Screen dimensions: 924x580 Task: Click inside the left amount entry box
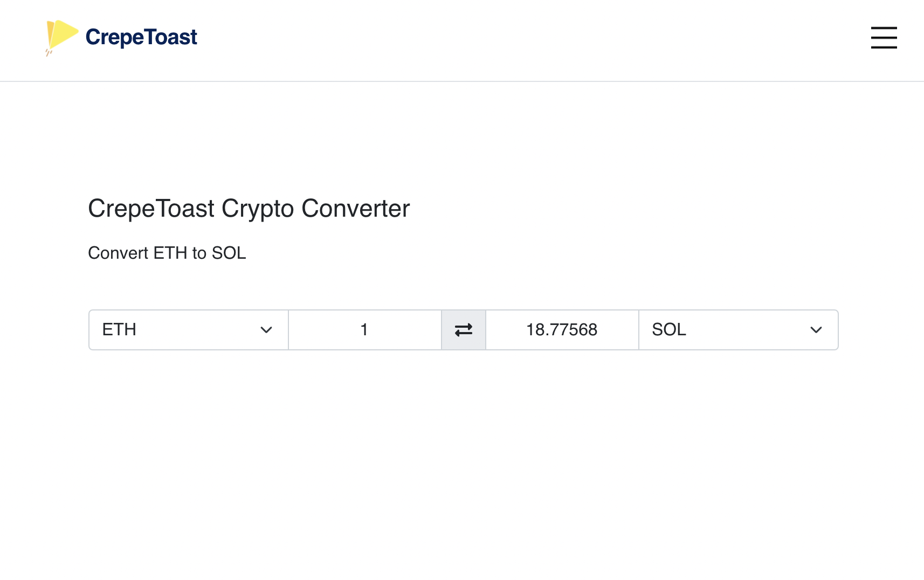tap(364, 329)
